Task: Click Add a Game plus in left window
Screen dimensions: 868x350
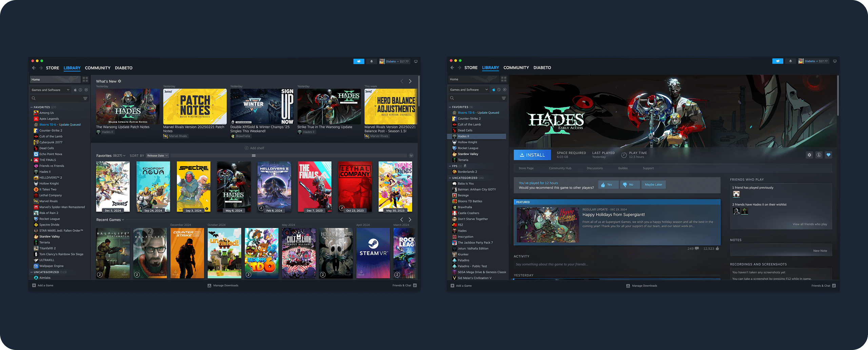Action: [x=34, y=285]
